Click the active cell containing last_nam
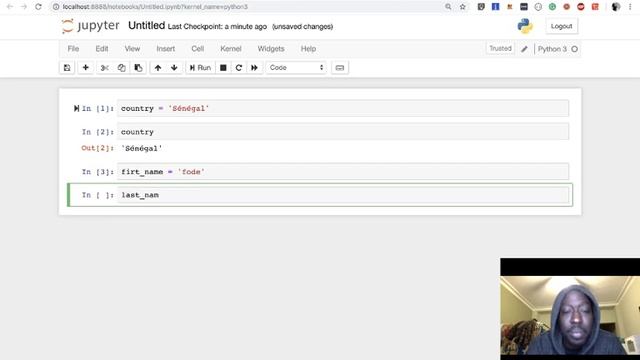 [343, 195]
